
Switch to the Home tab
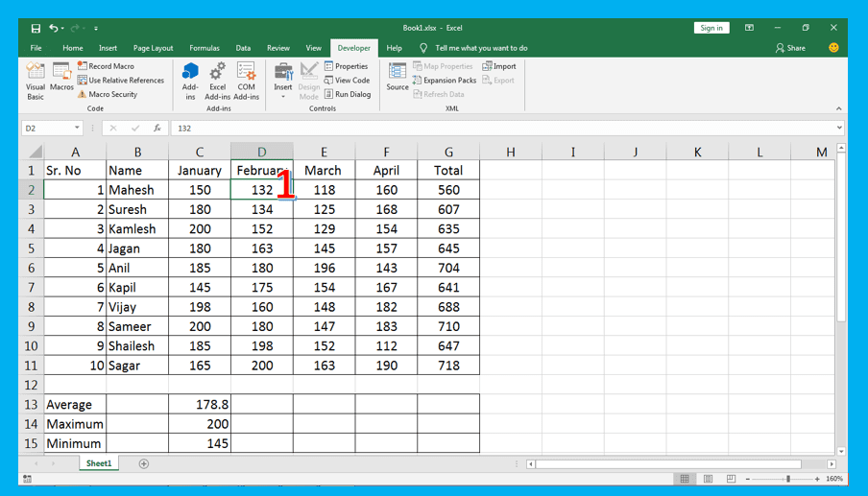point(73,48)
